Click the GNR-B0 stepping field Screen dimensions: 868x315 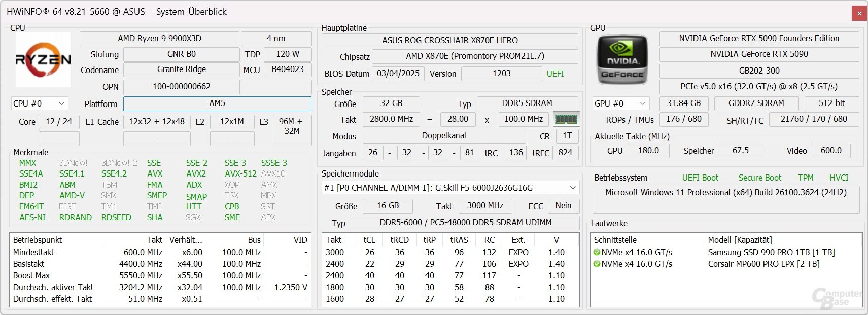coord(182,54)
